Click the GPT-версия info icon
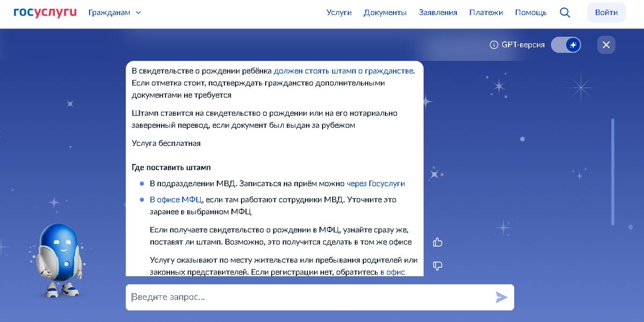Viewport: 644px width, 322px height. 494,45
